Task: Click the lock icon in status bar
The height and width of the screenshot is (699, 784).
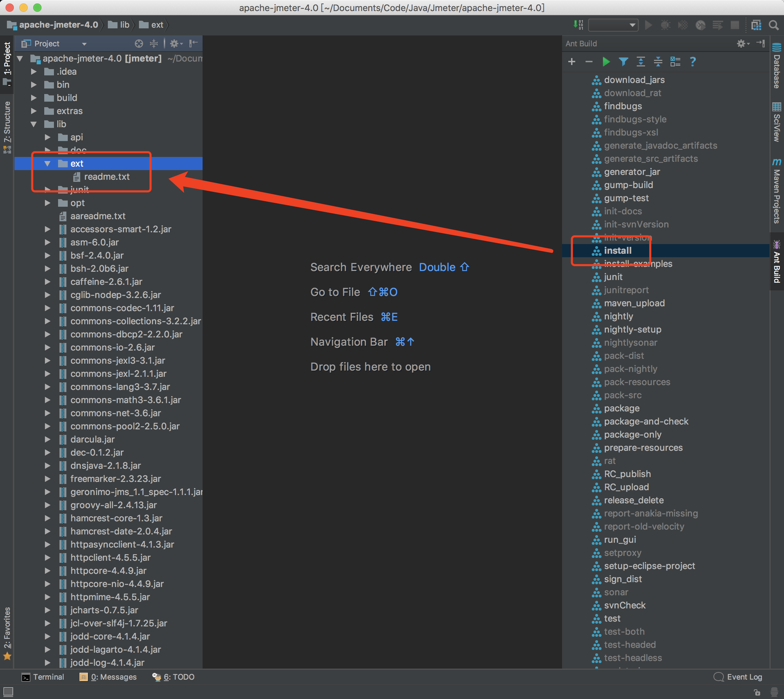Action: click(x=757, y=692)
